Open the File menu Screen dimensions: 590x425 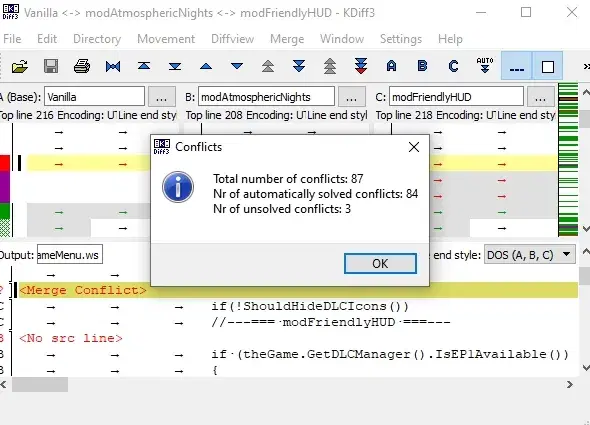click(12, 39)
